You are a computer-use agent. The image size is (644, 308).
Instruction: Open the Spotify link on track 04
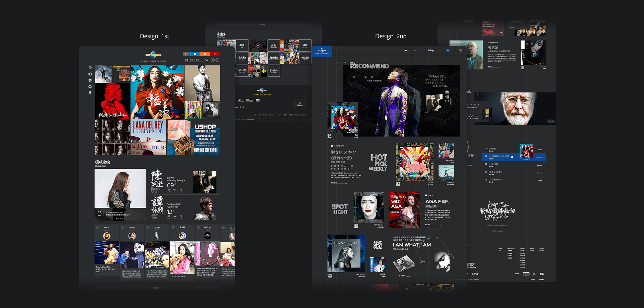point(539,173)
